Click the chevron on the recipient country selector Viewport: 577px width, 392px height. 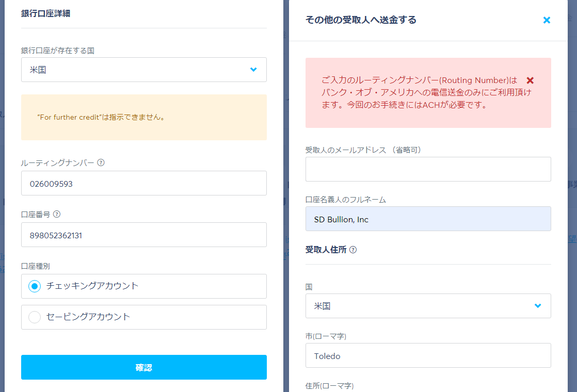click(538, 306)
